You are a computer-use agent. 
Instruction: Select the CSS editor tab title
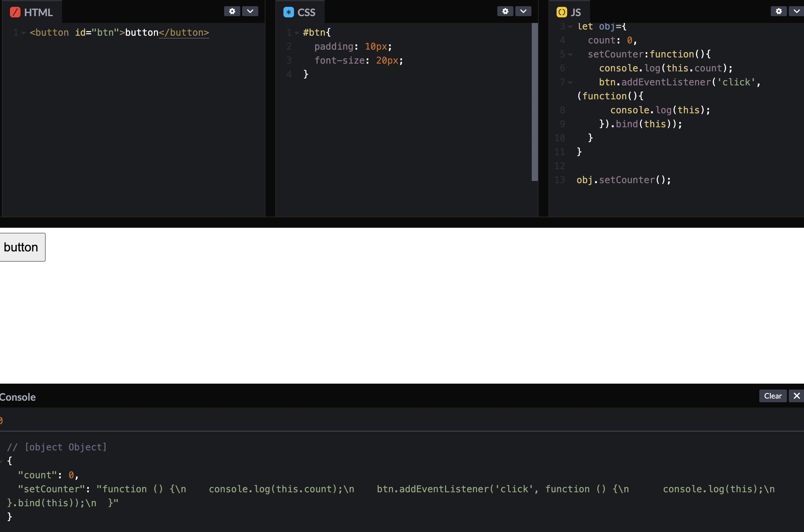point(306,12)
